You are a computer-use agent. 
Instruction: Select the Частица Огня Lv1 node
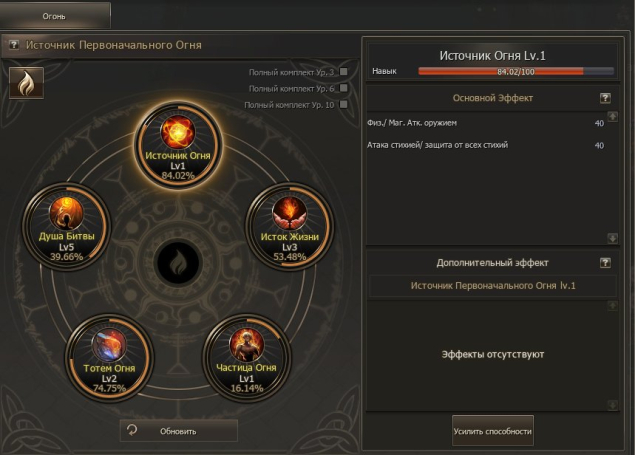[x=246, y=358]
